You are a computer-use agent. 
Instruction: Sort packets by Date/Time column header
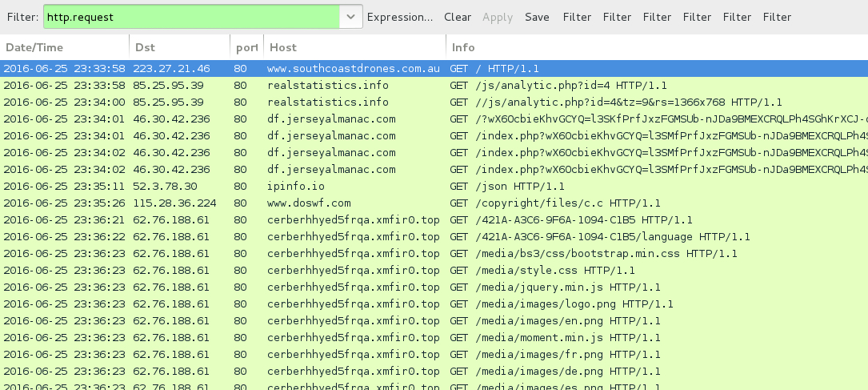pos(64,47)
